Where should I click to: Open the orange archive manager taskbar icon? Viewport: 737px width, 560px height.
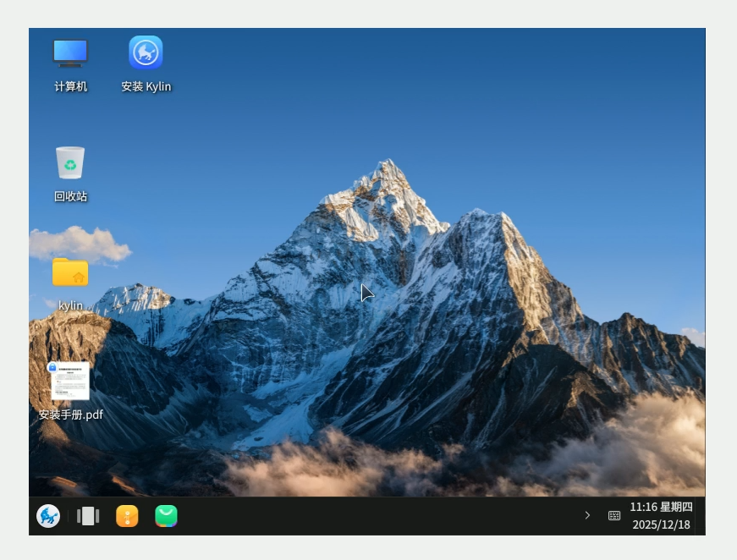click(127, 516)
